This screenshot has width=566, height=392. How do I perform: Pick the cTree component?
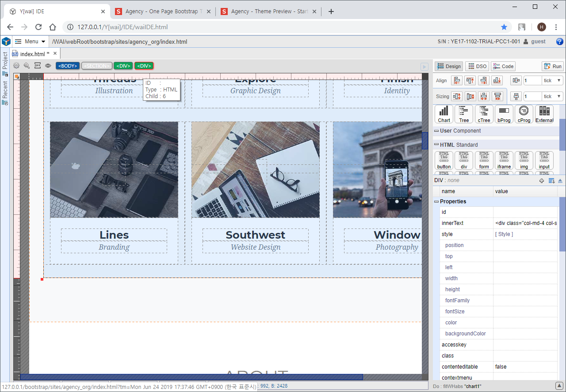pyautogui.click(x=484, y=114)
